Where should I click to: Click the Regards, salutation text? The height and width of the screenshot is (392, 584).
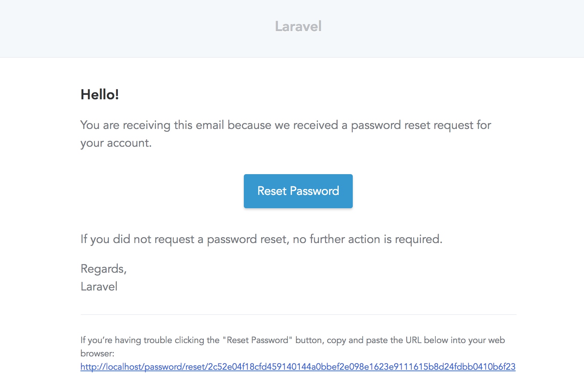click(x=104, y=269)
